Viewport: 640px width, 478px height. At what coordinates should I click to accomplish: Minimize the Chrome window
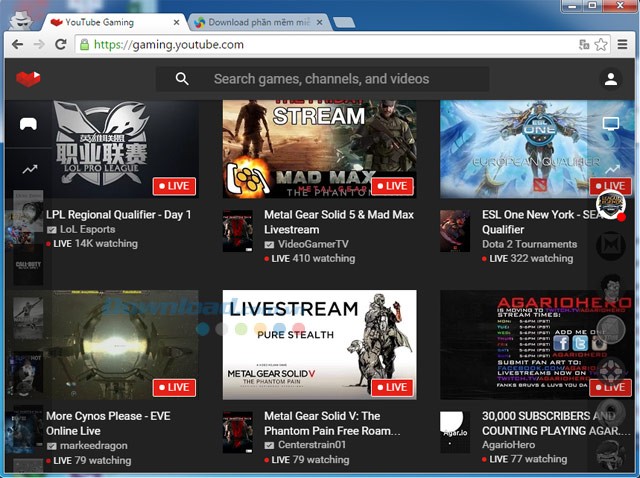coord(573,6)
